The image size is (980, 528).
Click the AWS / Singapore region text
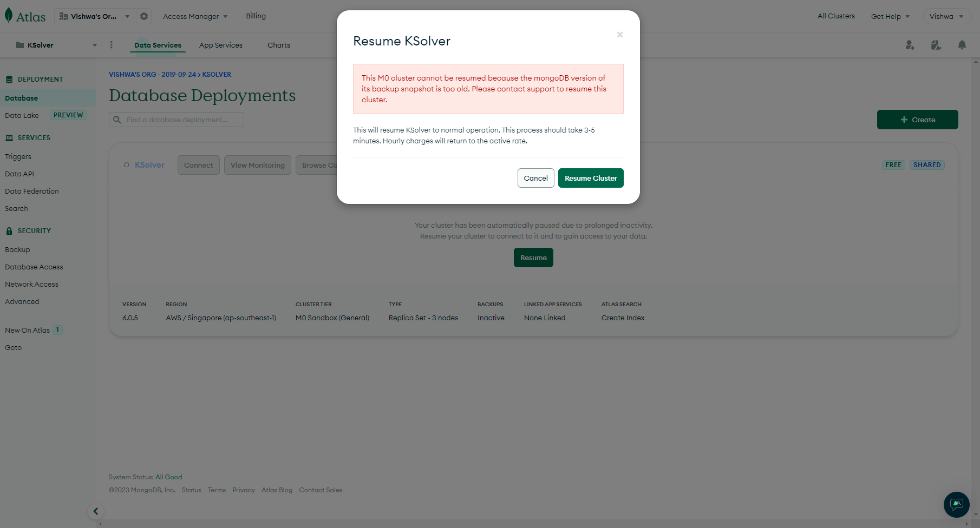point(221,318)
